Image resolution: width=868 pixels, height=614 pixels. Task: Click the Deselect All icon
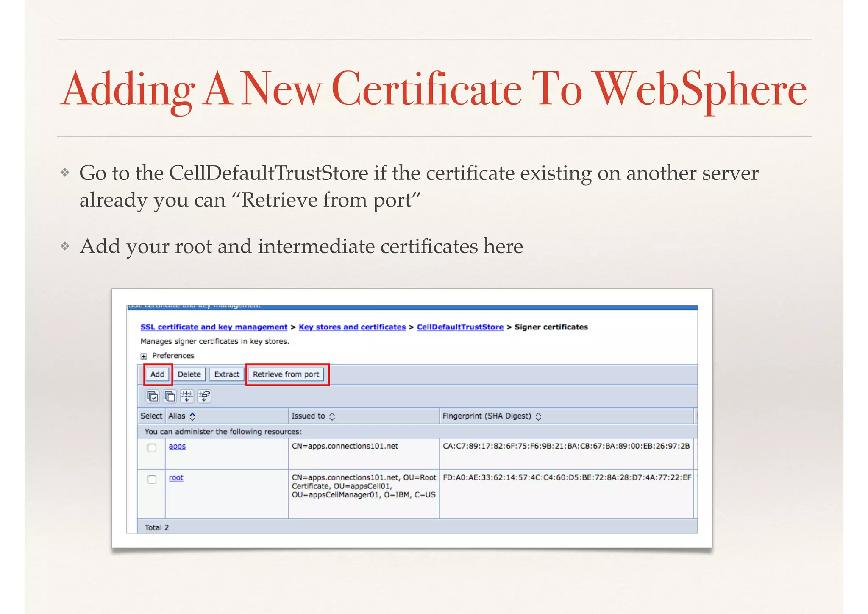[x=170, y=396]
